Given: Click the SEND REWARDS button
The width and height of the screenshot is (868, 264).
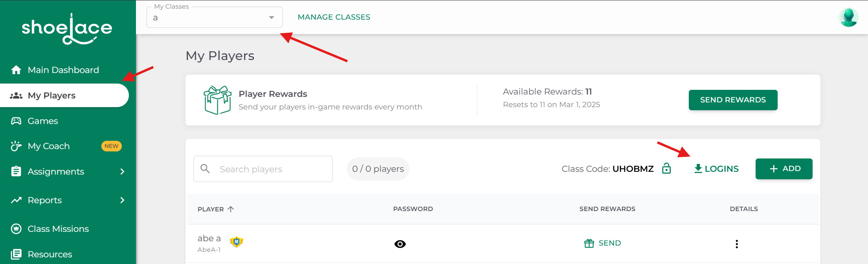Looking at the screenshot, I should click(733, 100).
